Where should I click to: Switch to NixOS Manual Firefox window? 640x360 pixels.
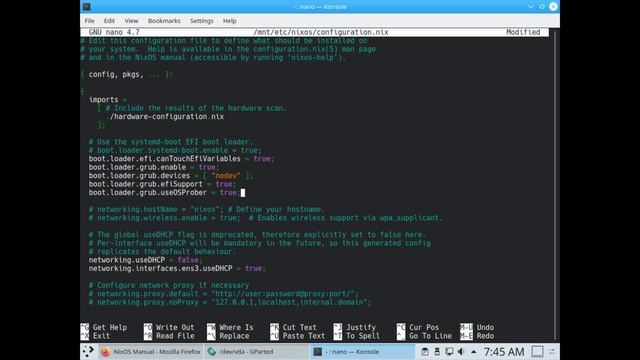(x=151, y=351)
